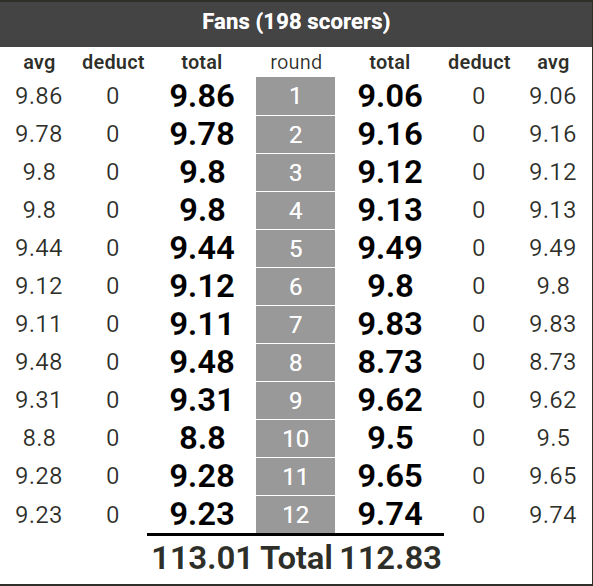Select the round 10 cell
Image resolution: width=593 pixels, height=586 pixels.
pyautogui.click(x=295, y=438)
